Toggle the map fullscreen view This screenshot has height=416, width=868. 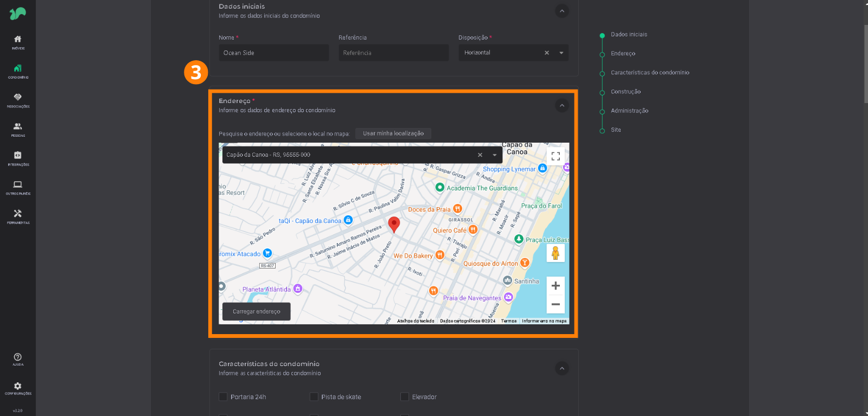(556, 156)
